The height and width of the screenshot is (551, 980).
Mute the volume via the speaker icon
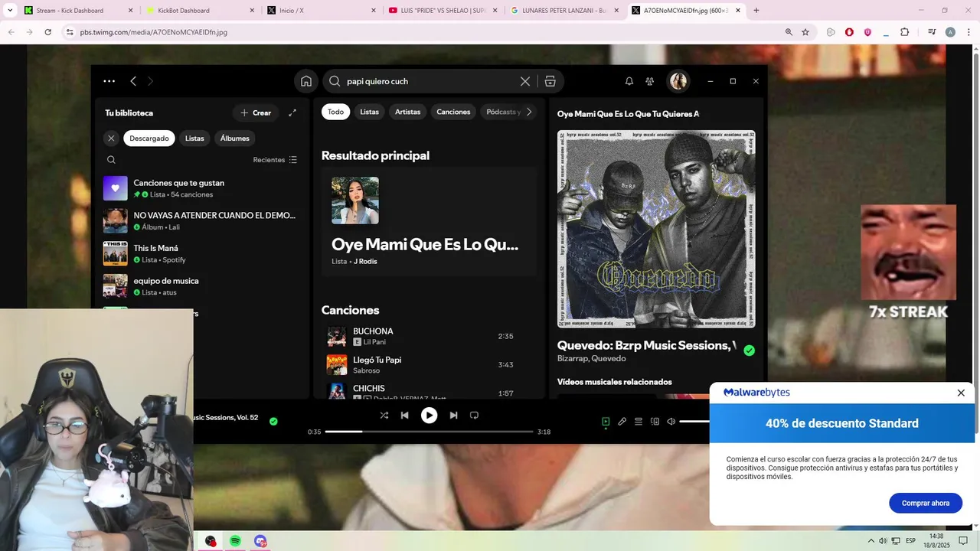pos(671,422)
